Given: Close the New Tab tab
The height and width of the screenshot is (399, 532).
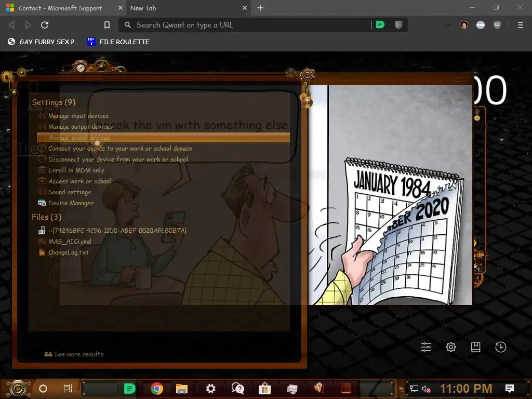Looking at the screenshot, I should tap(245, 8).
